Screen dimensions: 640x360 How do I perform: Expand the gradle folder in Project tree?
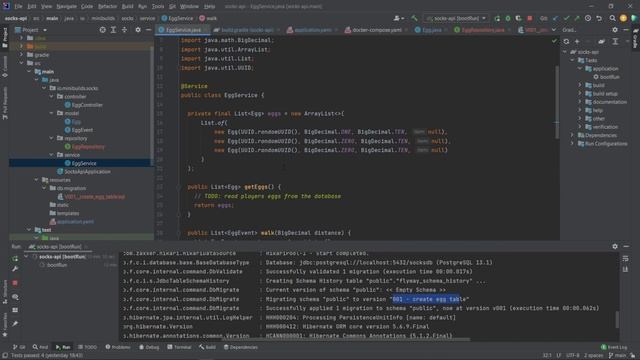pos(22,55)
